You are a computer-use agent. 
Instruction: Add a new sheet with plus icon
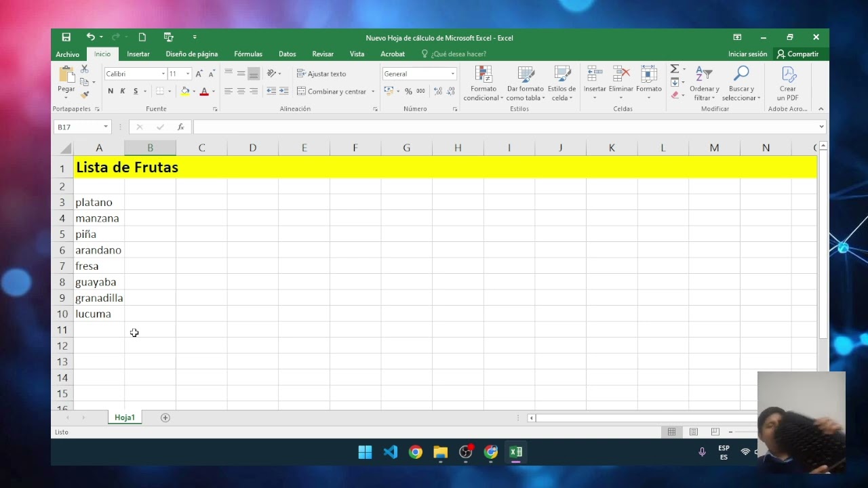click(x=165, y=418)
